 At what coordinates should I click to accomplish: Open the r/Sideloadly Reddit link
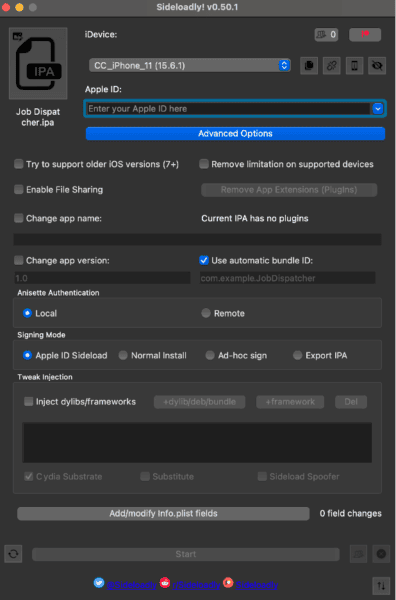pos(196,585)
